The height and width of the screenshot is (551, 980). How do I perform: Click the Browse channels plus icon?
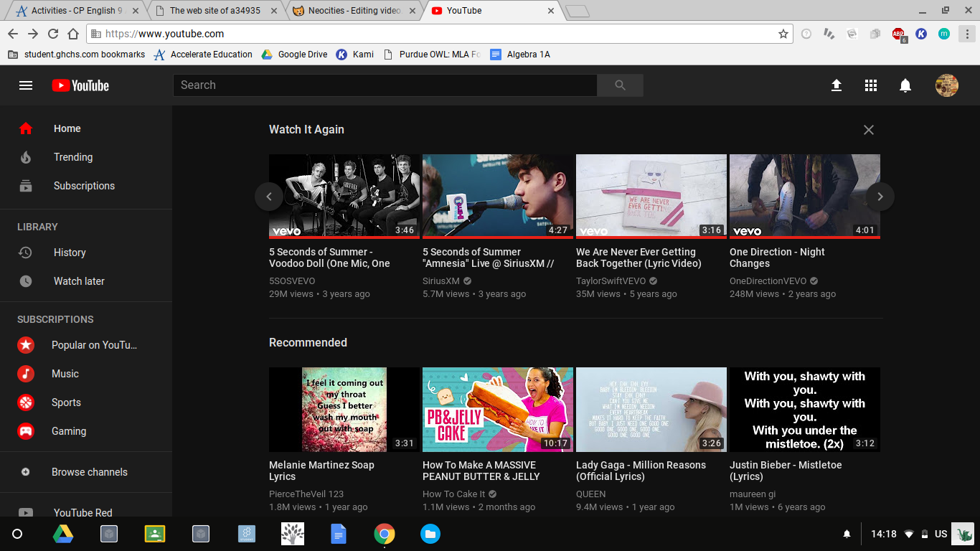point(26,472)
